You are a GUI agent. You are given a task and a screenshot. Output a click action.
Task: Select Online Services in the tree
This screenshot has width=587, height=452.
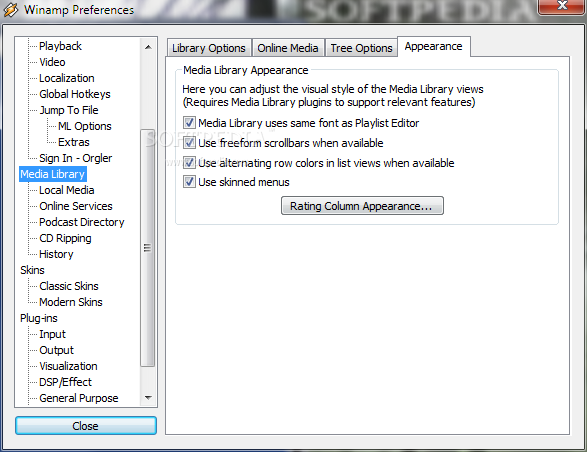[76, 206]
